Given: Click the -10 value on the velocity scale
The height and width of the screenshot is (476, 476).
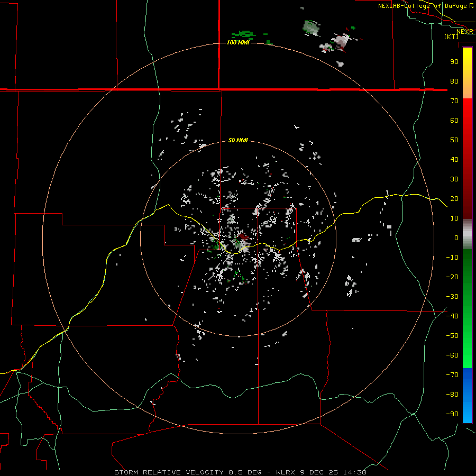Looking at the screenshot, I should pyautogui.click(x=452, y=258).
